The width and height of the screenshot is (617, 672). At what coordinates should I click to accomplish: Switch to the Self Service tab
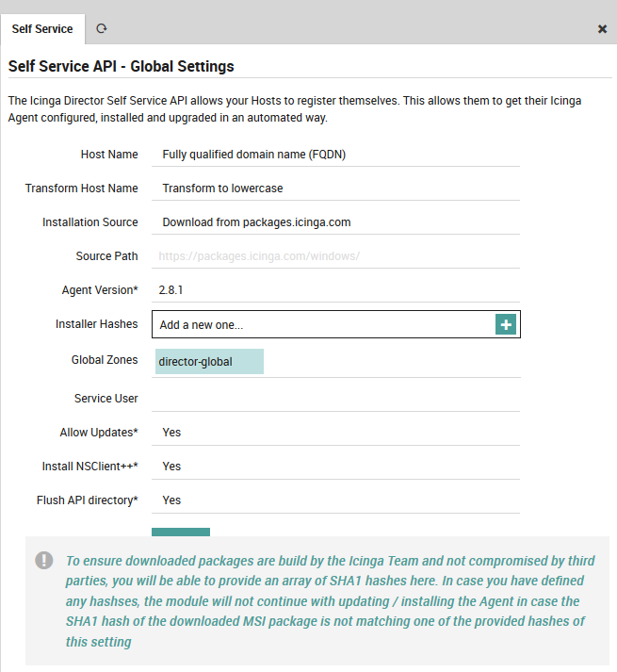tap(42, 29)
